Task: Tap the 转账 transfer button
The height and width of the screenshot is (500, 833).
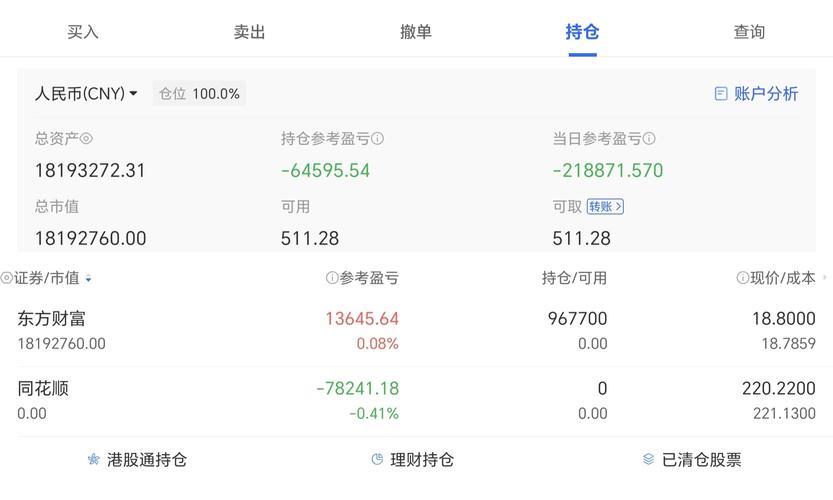Action: click(605, 206)
